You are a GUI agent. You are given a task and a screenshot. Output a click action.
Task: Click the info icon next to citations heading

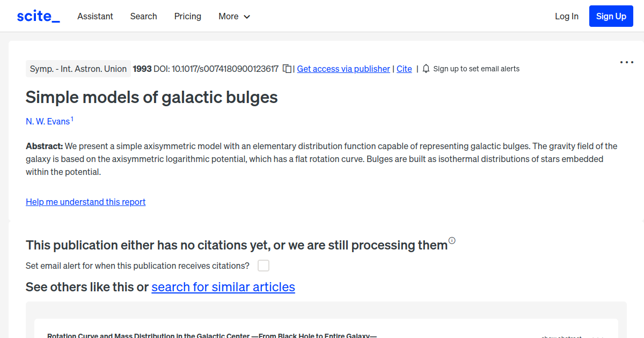[x=452, y=241]
